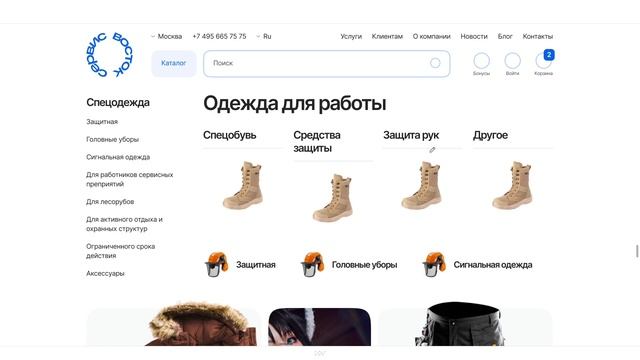Select Защитная in the sidebar

click(102, 122)
